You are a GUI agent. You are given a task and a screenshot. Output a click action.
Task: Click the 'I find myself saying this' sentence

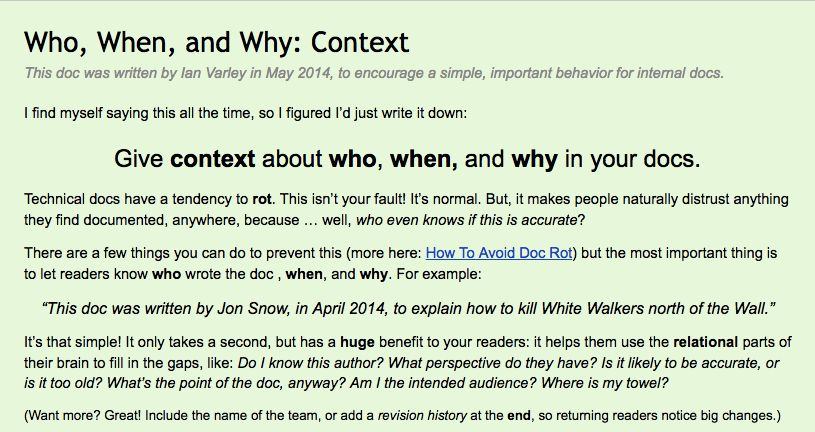245,113
